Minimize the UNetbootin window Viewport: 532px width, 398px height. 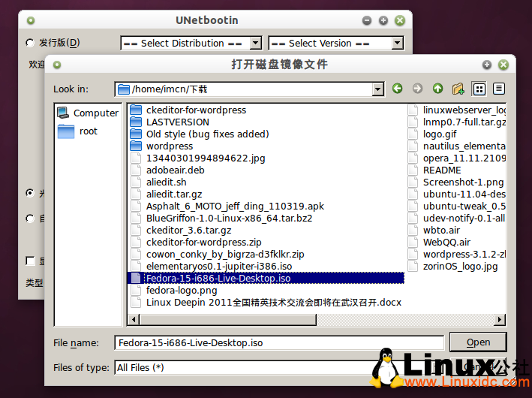[367, 21]
